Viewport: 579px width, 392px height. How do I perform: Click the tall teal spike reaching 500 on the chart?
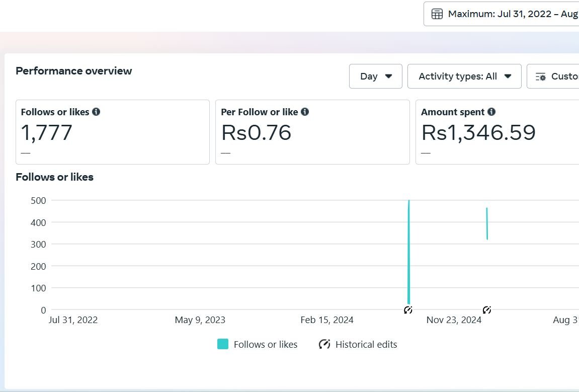click(408, 252)
